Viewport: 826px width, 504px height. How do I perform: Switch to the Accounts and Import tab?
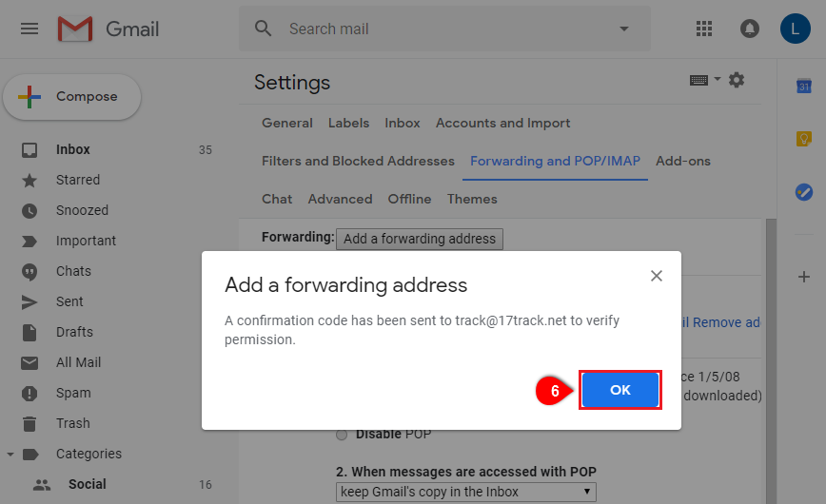coord(502,124)
